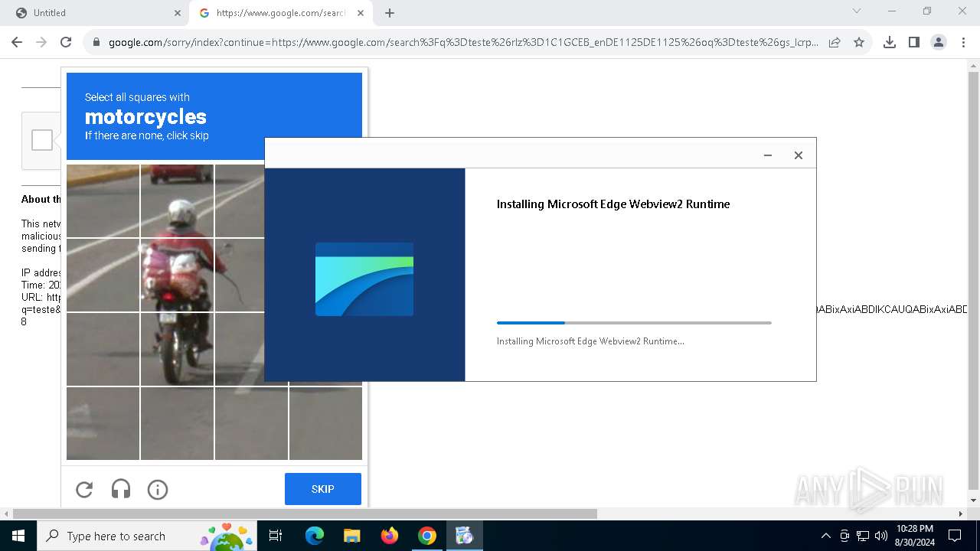Image resolution: width=980 pixels, height=551 pixels.
Task: Open the installer app in taskbar
Action: tap(464, 536)
